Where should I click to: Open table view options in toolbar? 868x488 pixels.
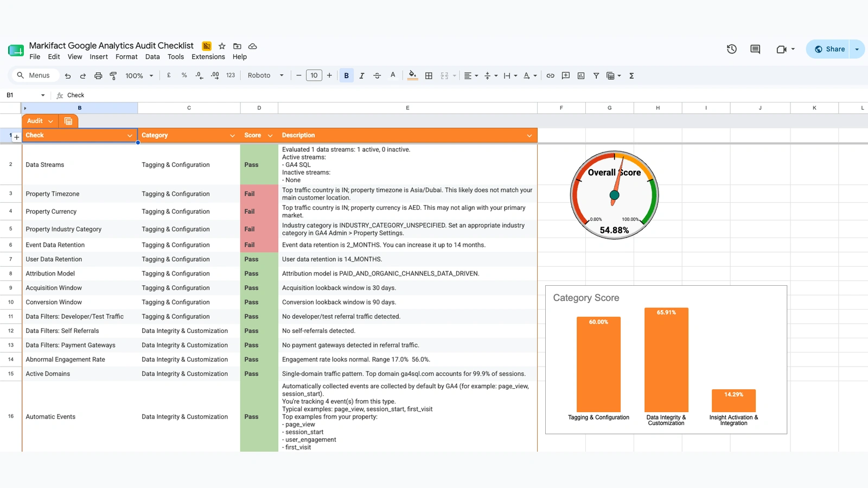tap(613, 75)
